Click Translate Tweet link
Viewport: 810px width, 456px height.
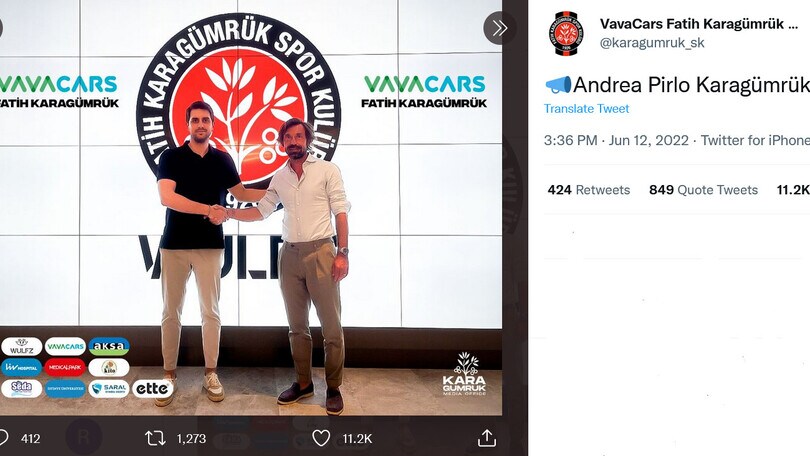pos(586,108)
